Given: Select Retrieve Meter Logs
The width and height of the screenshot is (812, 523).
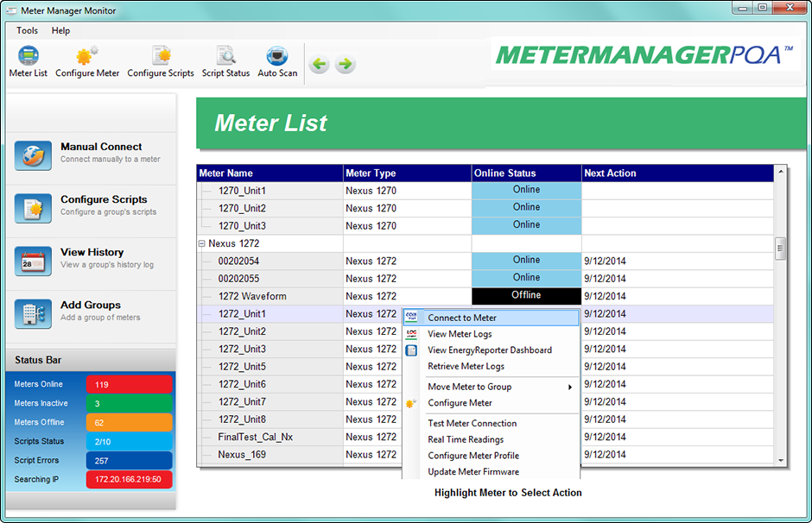Looking at the screenshot, I should click(491, 366).
